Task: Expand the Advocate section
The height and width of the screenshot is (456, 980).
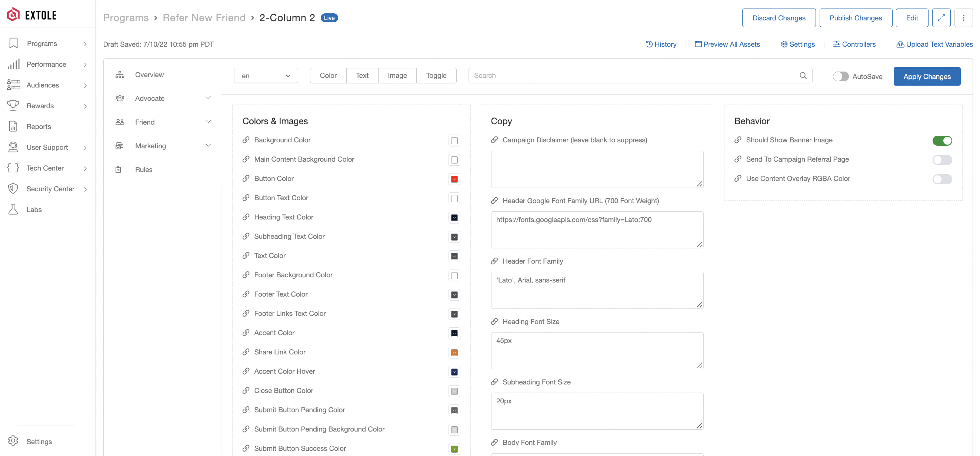Action: pyautogui.click(x=208, y=98)
